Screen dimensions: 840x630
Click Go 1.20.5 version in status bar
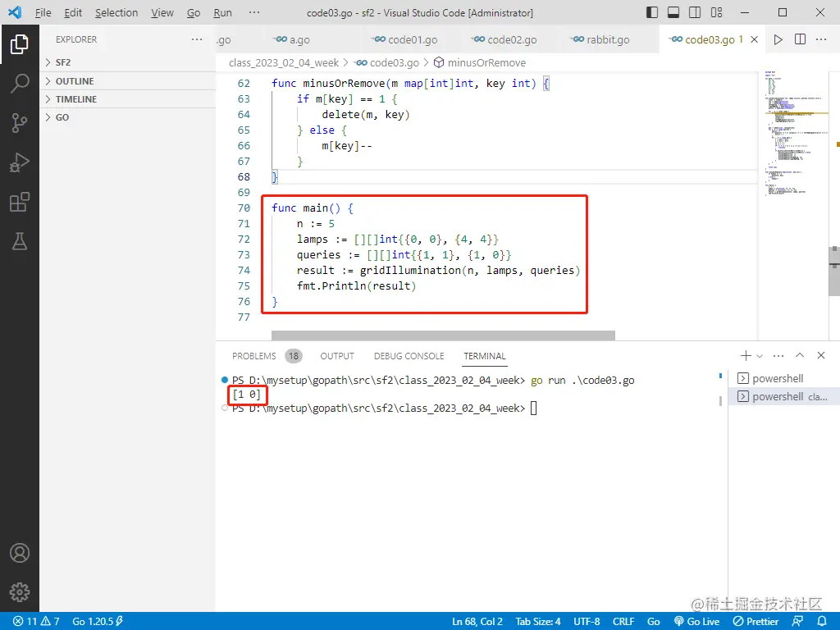(98, 622)
